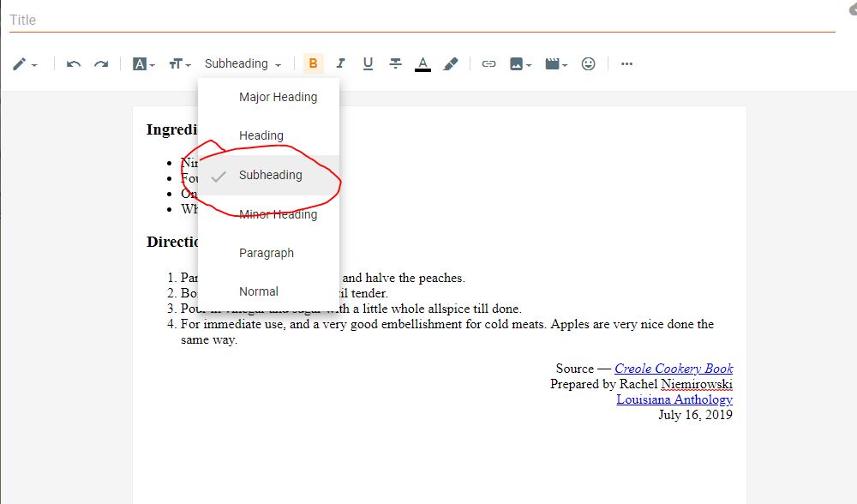Choose Major Heading from the style menu
857x504 pixels.
(278, 97)
